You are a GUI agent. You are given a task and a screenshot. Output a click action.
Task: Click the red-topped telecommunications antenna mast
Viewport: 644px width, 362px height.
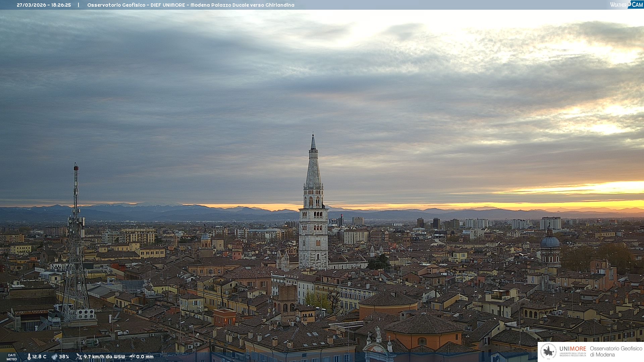tap(76, 168)
